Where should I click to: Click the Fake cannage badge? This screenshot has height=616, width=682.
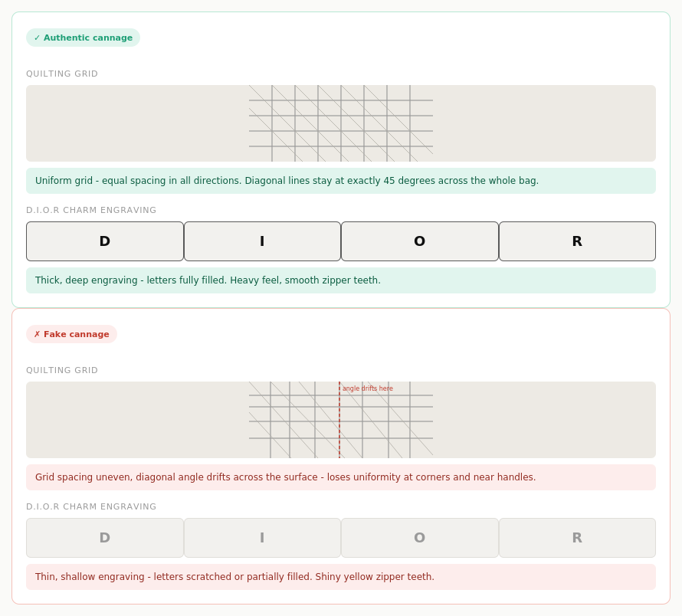coord(72,334)
